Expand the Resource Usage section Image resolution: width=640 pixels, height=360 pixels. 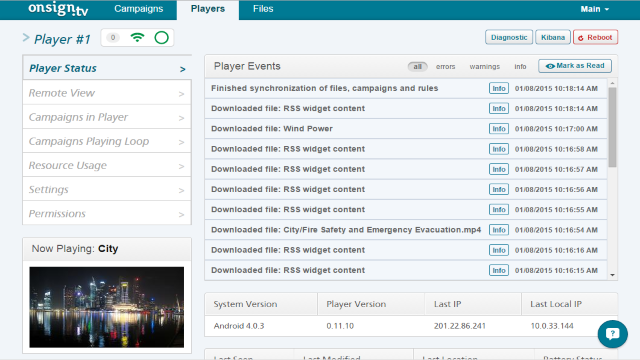pyautogui.click(x=107, y=165)
